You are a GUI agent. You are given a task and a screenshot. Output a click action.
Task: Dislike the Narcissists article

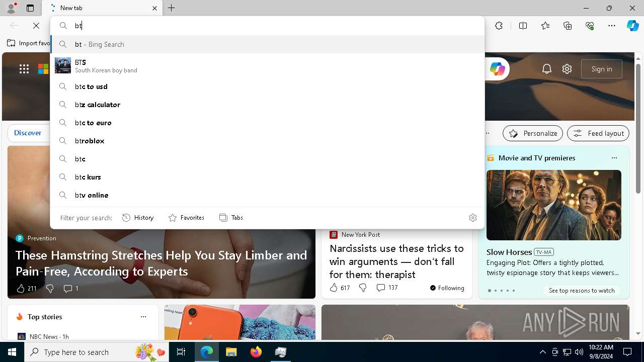pos(363,288)
